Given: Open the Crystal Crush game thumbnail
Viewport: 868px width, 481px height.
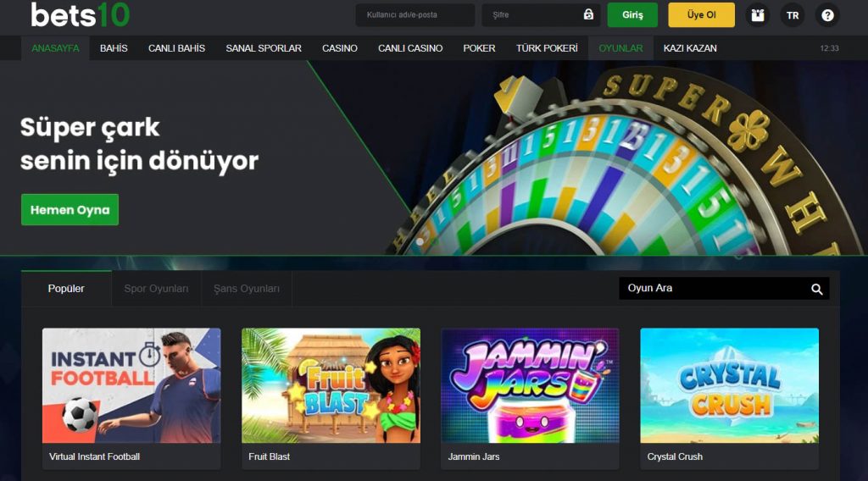Looking at the screenshot, I should pos(730,385).
